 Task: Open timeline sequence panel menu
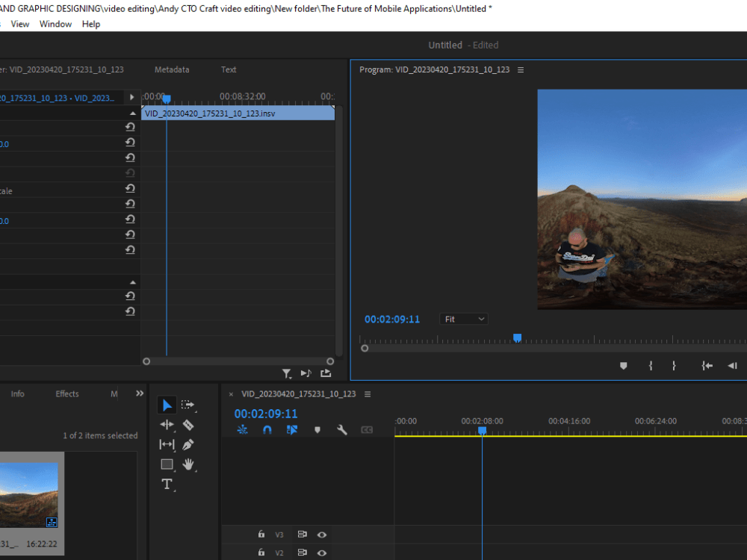pyautogui.click(x=368, y=393)
